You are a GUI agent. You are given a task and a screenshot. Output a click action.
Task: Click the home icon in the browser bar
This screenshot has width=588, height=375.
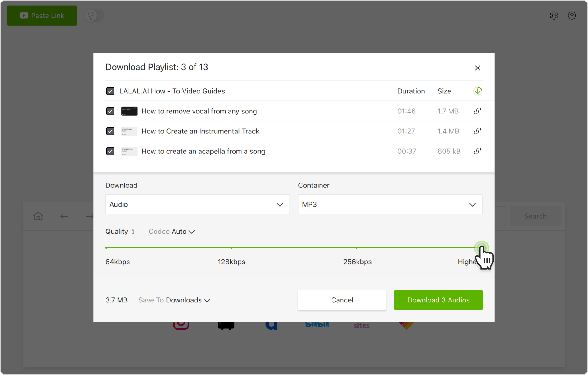click(38, 216)
